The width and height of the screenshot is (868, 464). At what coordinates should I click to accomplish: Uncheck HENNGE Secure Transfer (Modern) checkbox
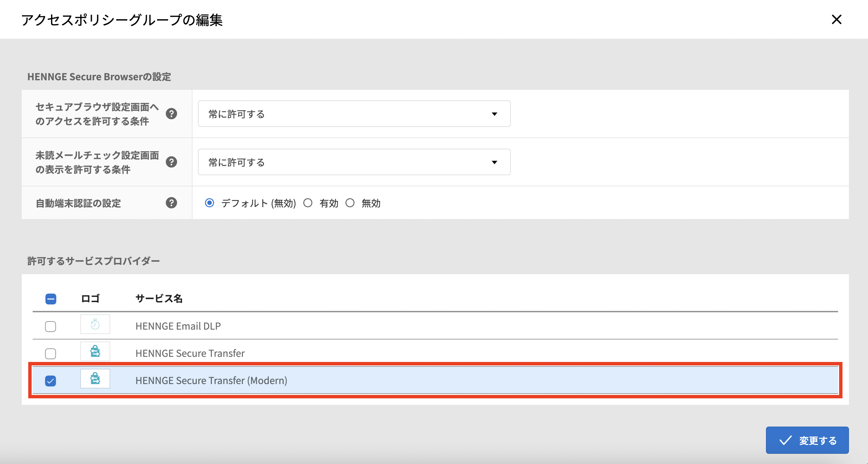coord(51,381)
